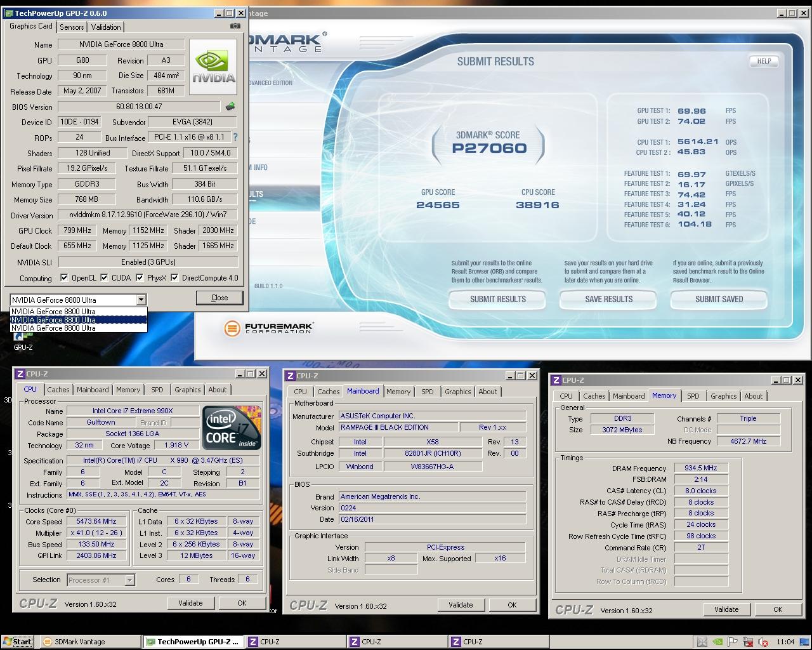This screenshot has width=812, height=650.
Task: Click the GPU score value 24565
Action: coord(438,204)
